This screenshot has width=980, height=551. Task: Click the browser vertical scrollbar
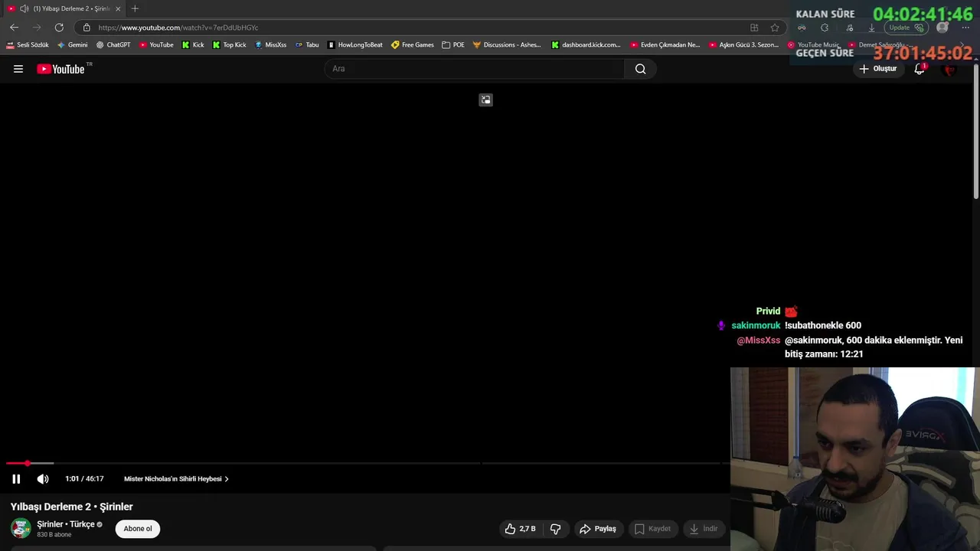pos(975,132)
